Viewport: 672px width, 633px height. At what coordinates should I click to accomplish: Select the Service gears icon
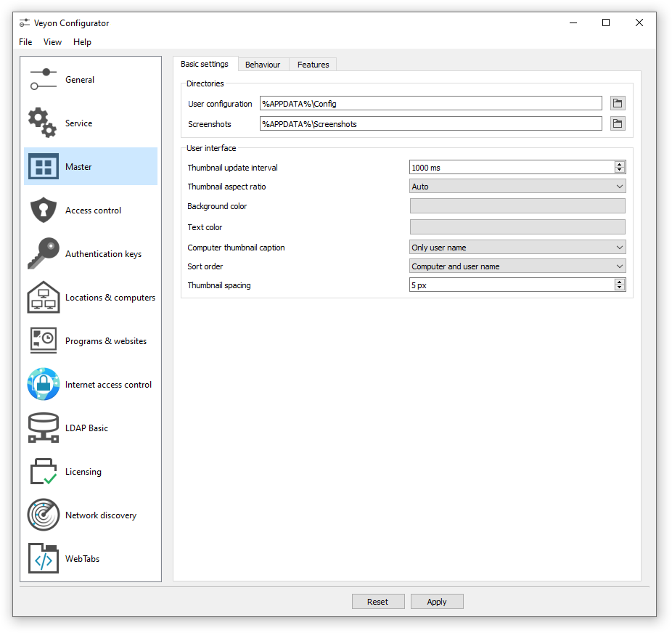tap(43, 123)
